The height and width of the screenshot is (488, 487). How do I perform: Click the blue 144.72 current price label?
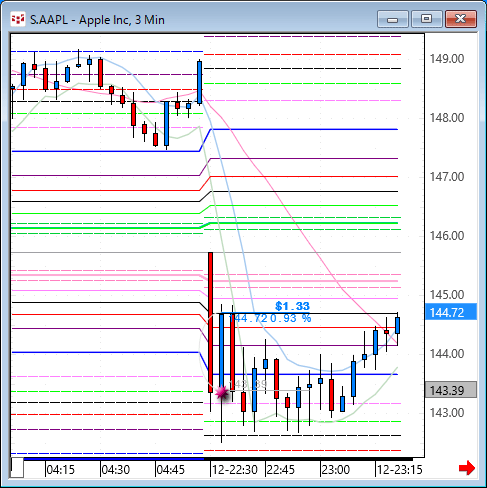click(x=451, y=312)
